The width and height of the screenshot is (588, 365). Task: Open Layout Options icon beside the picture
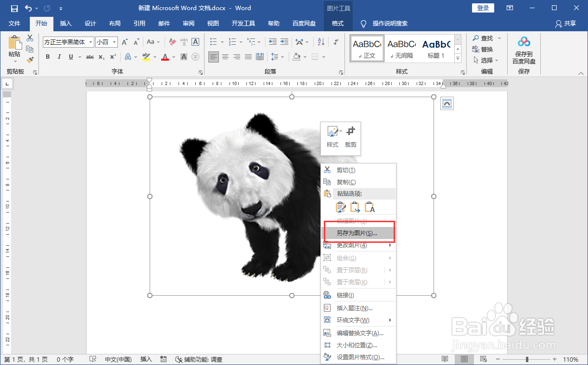pyautogui.click(x=447, y=104)
